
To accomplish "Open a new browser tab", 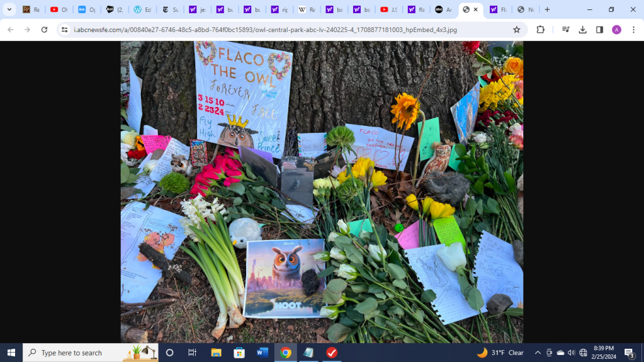I will tap(547, 9).
